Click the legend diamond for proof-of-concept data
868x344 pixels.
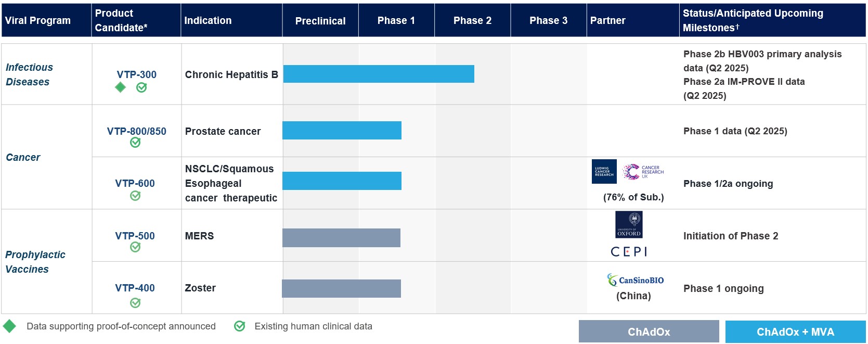point(9,326)
